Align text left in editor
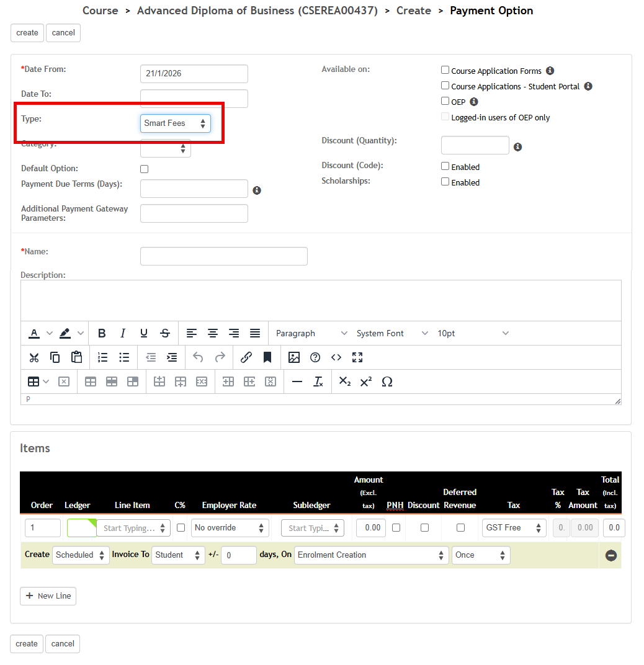Screen dimensions: 644x665 [x=192, y=333]
